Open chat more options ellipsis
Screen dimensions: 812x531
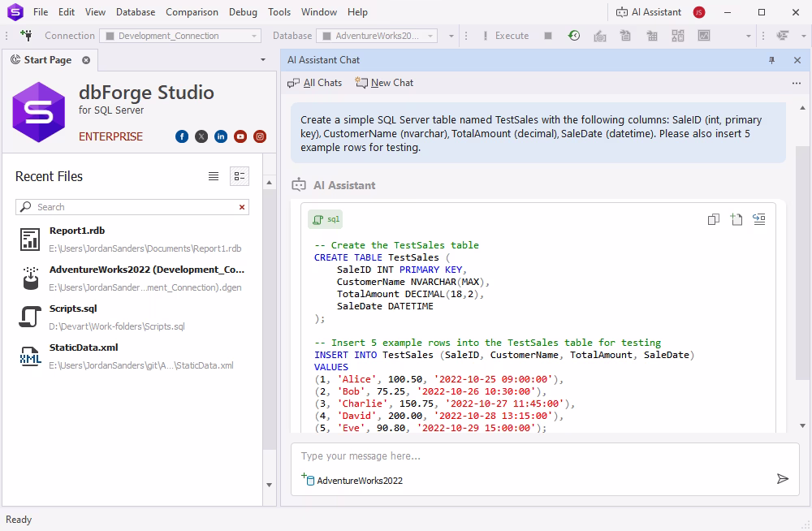pyautogui.click(x=797, y=83)
